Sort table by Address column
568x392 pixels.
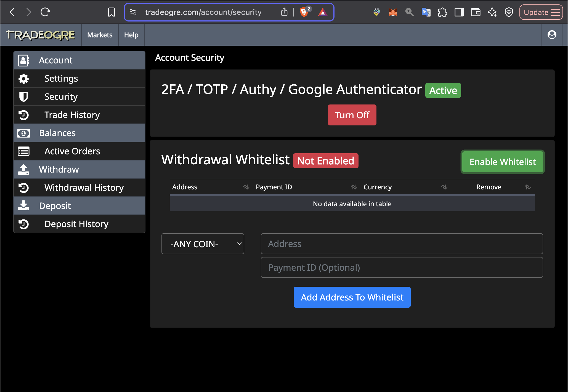[x=211, y=187]
